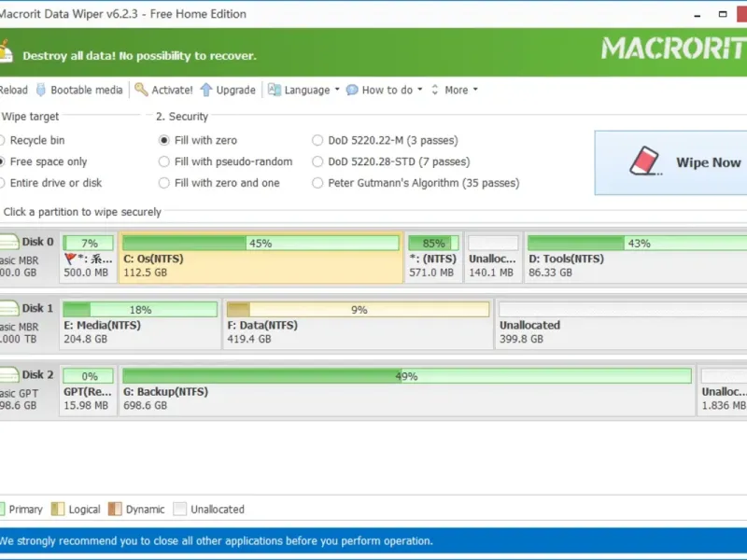Screen dimensions: 747x560
Task: Click the Primary legend color swatch
Action: (3, 509)
